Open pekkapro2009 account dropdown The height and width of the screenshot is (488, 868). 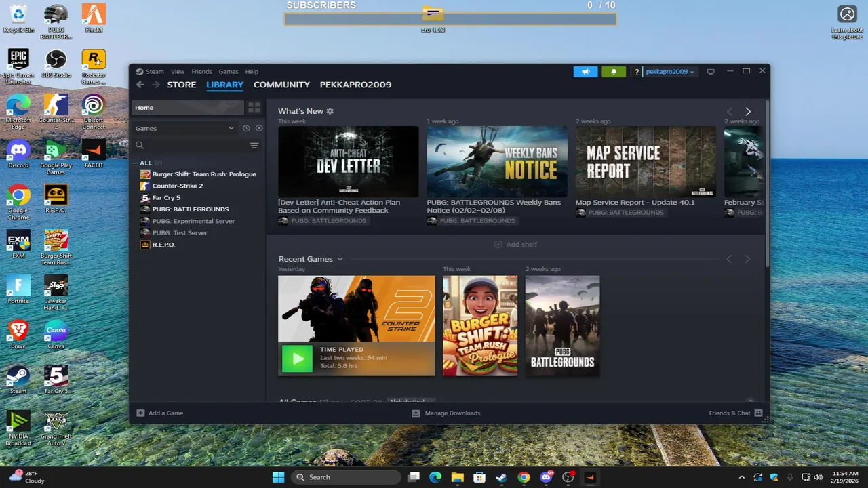pyautogui.click(x=670, y=72)
